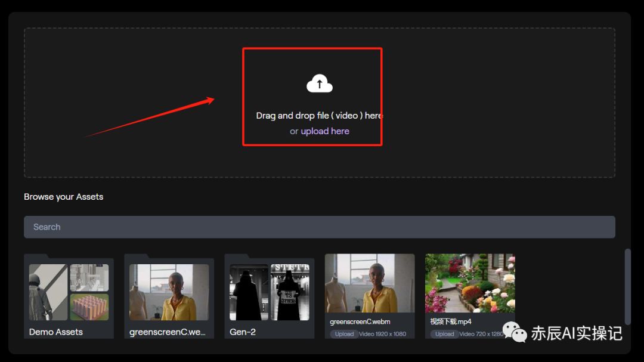Viewport: 644px width, 362px height.
Task: Click the 'Browse your Assets' heading
Action: click(63, 197)
